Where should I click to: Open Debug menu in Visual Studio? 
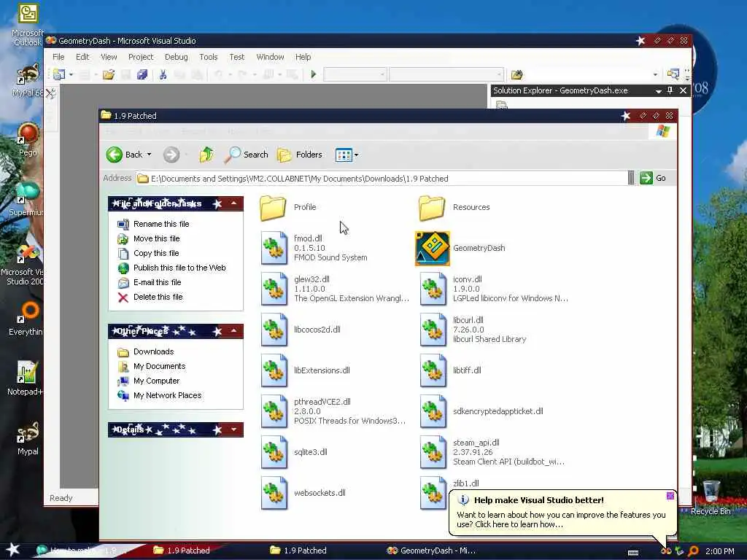coord(177,57)
